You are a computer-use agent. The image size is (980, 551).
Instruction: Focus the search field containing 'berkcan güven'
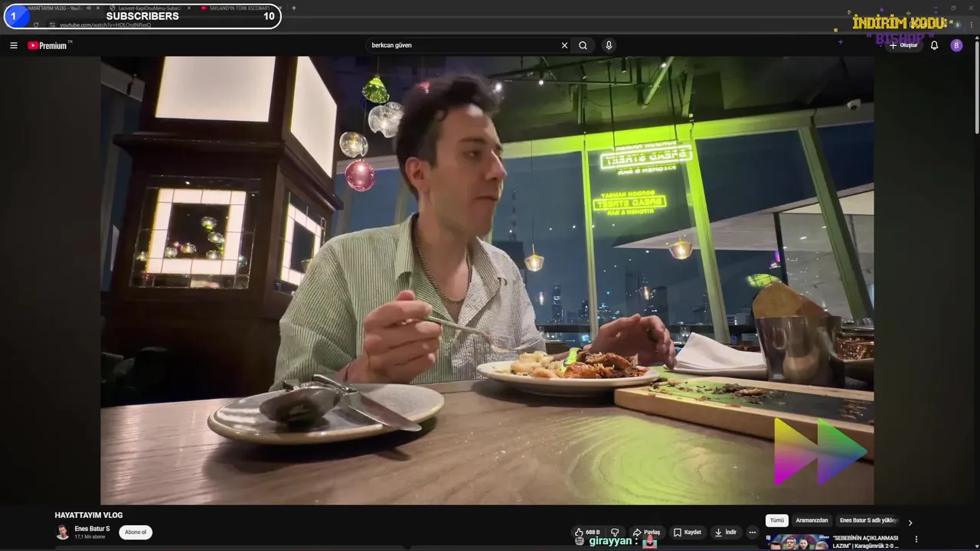463,45
